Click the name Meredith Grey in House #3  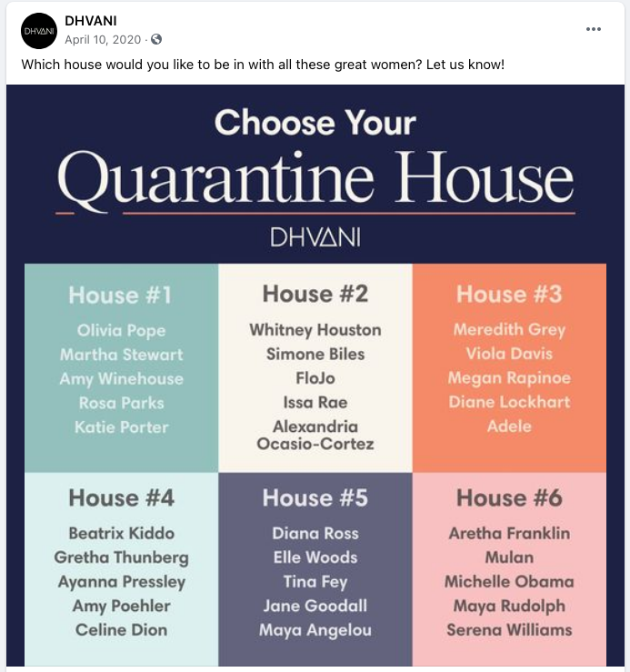pyautogui.click(x=509, y=329)
